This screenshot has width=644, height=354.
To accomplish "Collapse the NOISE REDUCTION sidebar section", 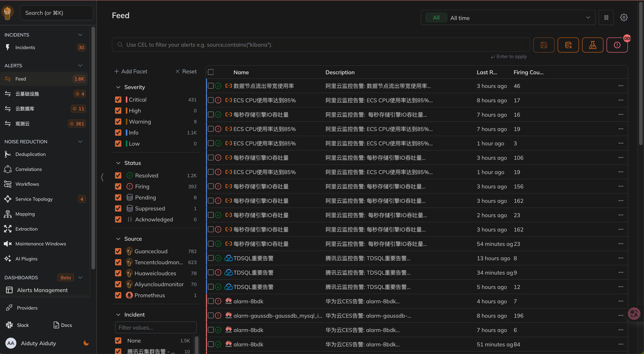I will coord(80,142).
